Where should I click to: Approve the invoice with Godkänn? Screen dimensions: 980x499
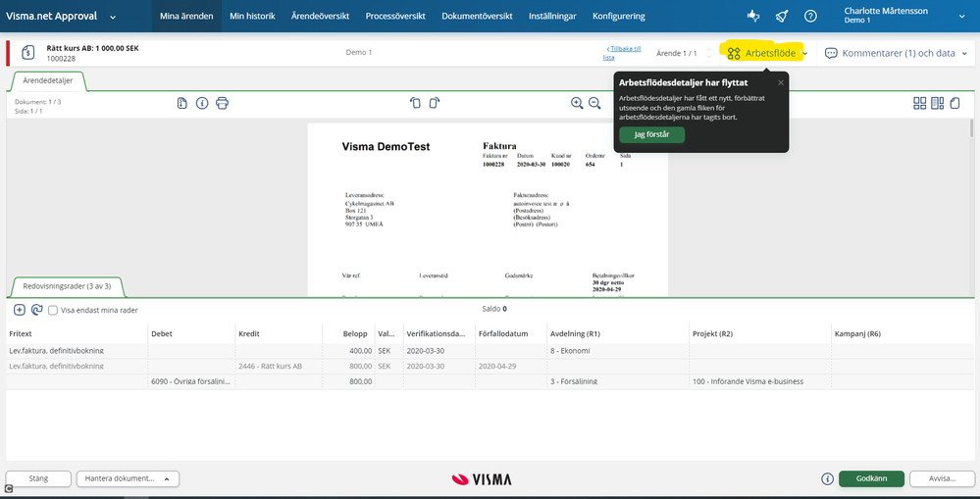pos(871,478)
